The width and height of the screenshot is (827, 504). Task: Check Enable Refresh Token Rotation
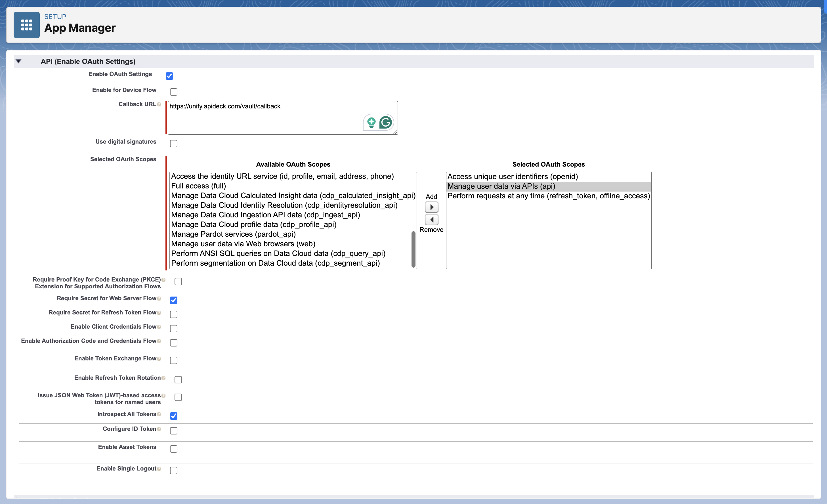click(178, 379)
